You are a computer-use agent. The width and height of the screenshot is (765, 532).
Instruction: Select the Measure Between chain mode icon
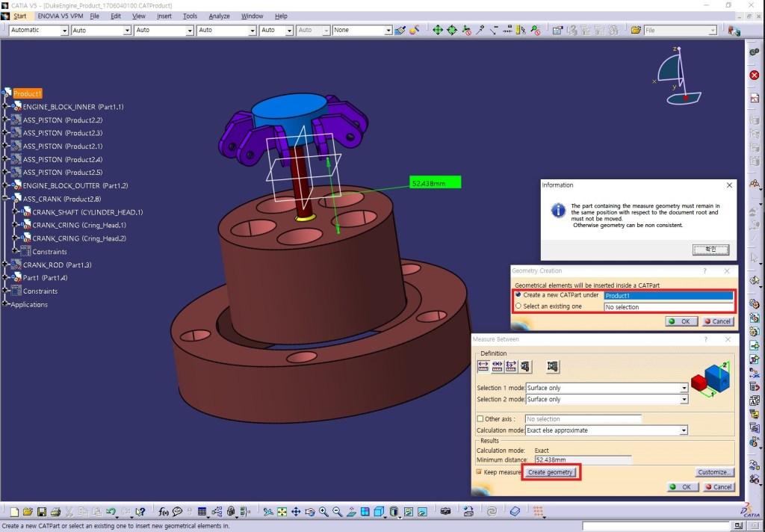[x=497, y=366]
